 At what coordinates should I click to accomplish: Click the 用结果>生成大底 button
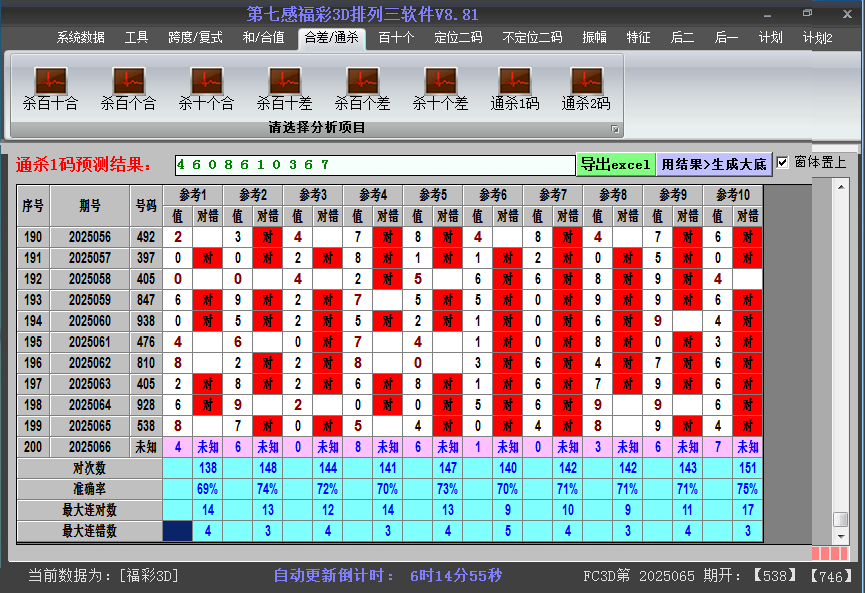(x=714, y=164)
